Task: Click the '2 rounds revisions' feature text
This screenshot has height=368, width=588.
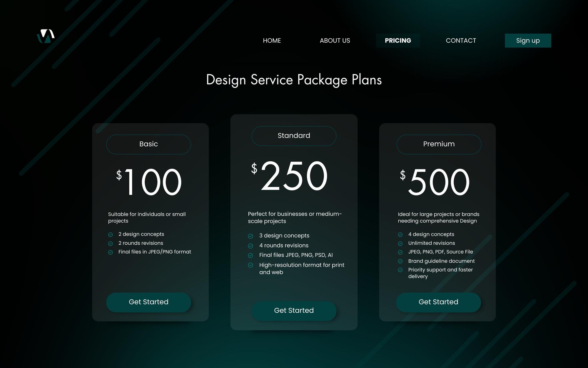Action: [141, 243]
